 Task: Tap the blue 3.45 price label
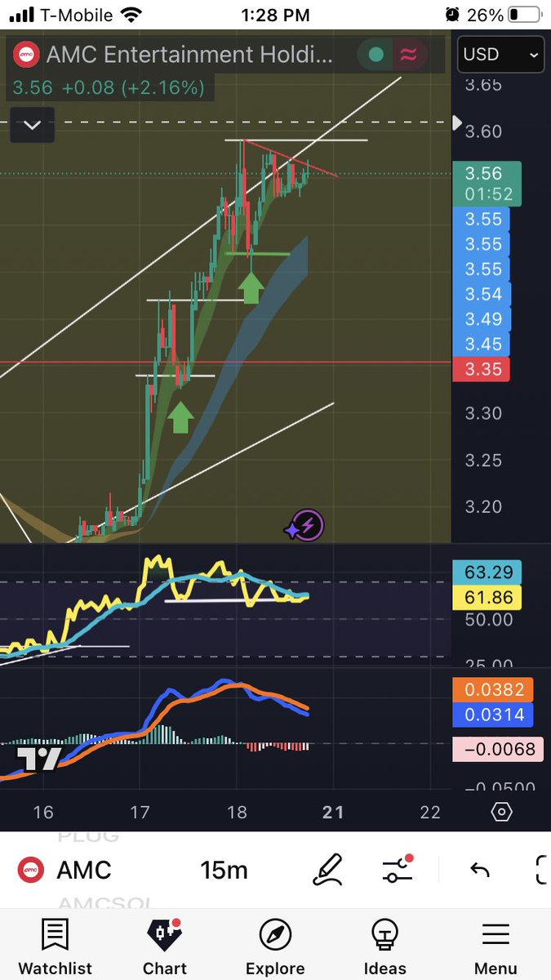click(x=480, y=344)
